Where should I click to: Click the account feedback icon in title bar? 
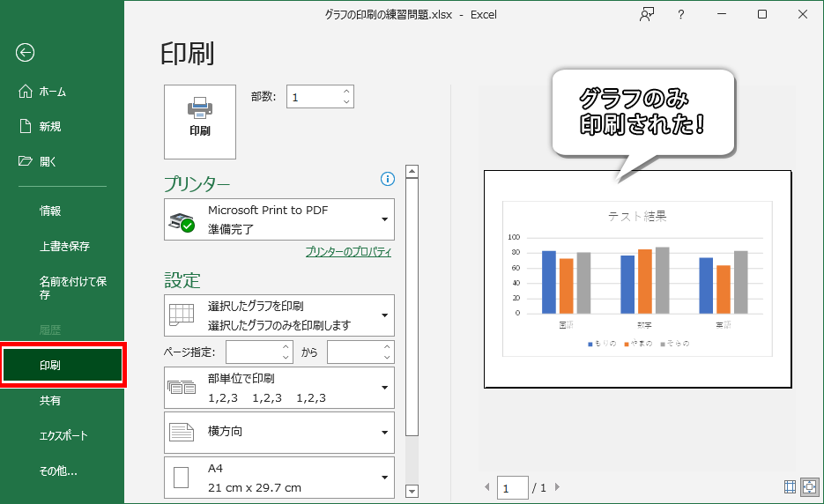pyautogui.click(x=646, y=14)
